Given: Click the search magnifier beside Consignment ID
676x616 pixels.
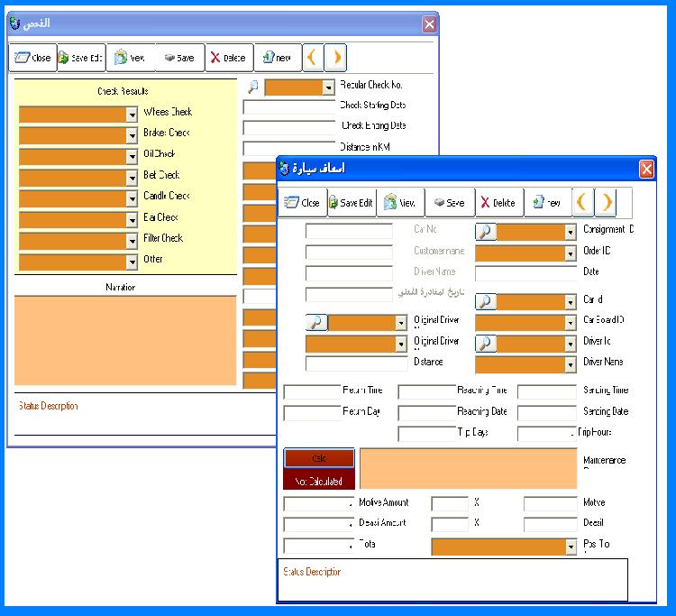Looking at the screenshot, I should [486, 232].
